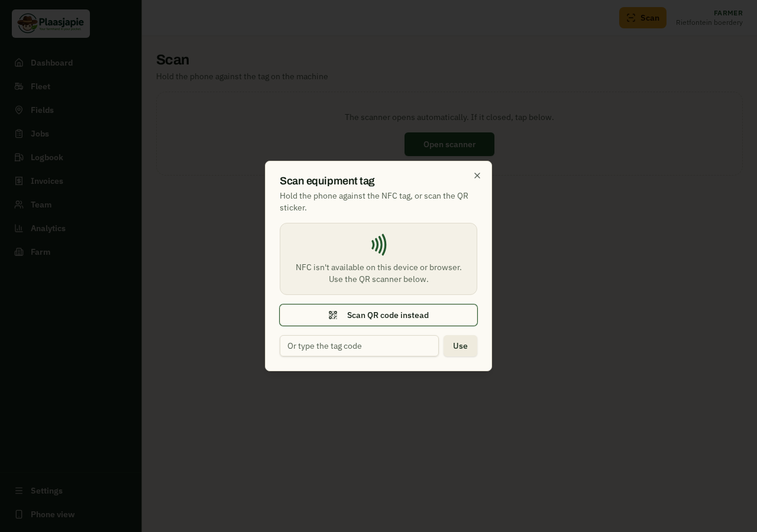The height and width of the screenshot is (532, 757).
Task: Click the Settings lines icon
Action: 19,491
